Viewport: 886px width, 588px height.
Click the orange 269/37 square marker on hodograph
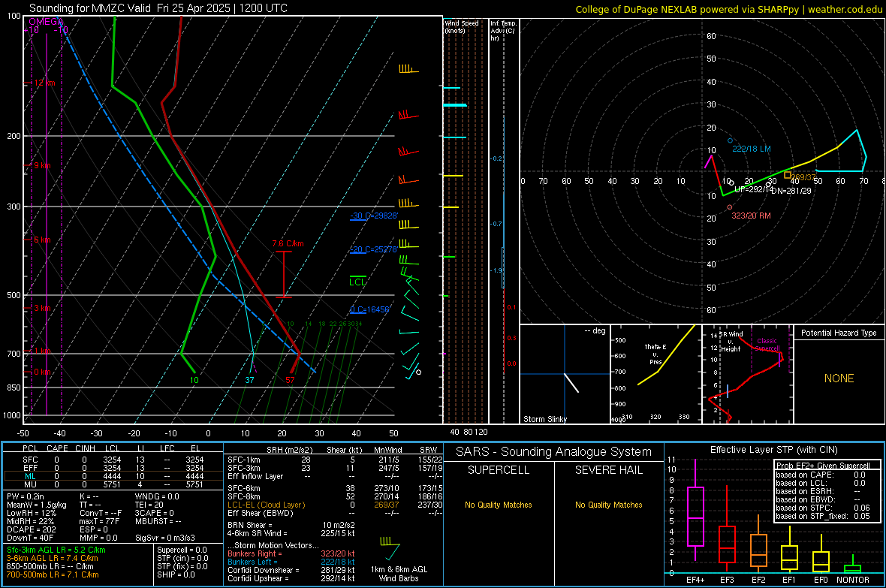pos(788,175)
